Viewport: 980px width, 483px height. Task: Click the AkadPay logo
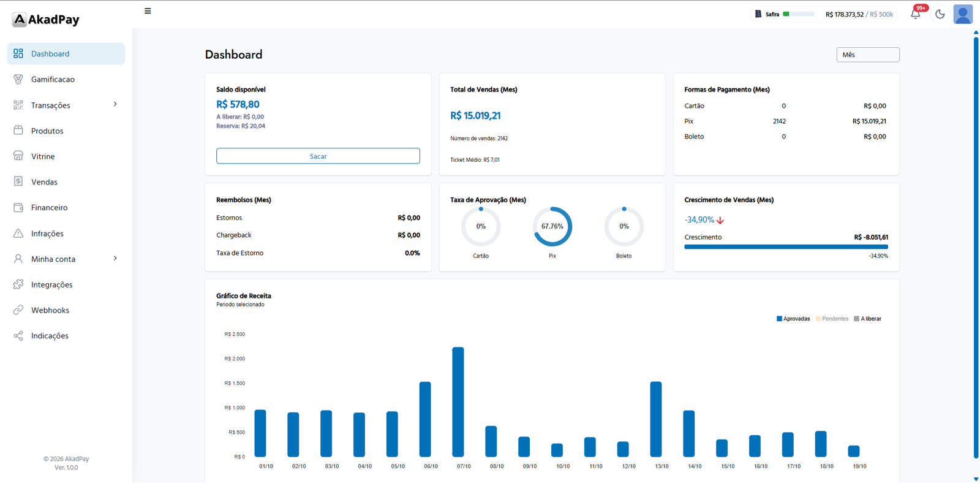point(46,20)
